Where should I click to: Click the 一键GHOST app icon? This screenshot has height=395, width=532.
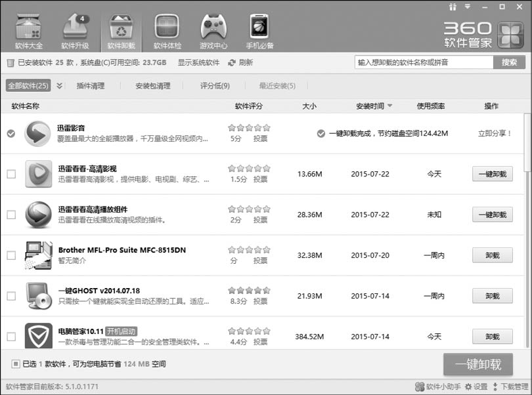[39, 296]
